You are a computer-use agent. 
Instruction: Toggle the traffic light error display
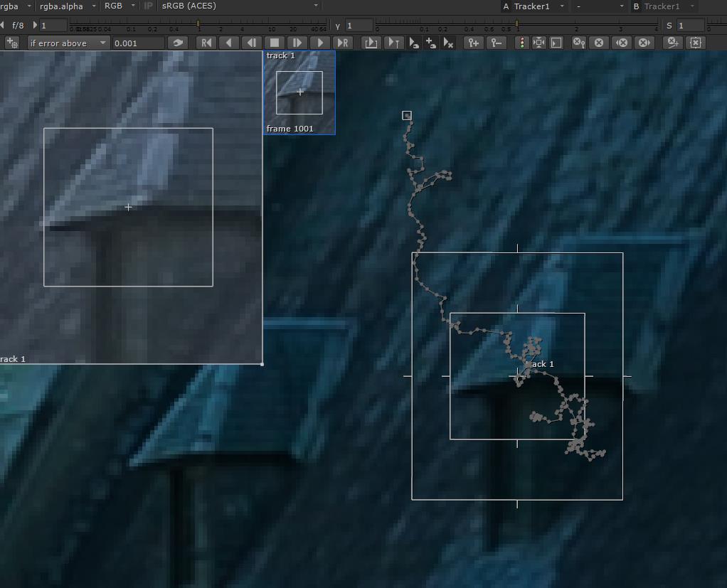[522, 43]
